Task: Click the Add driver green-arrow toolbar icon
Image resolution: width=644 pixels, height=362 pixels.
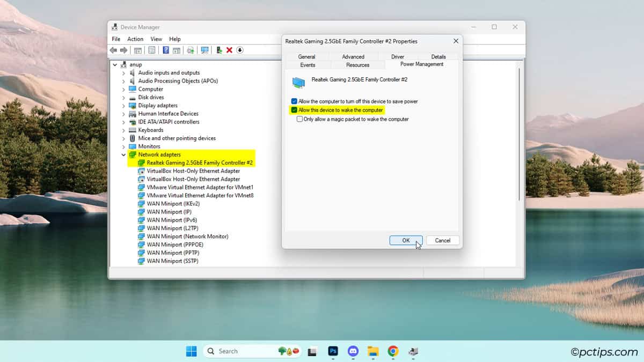Action: (x=219, y=50)
